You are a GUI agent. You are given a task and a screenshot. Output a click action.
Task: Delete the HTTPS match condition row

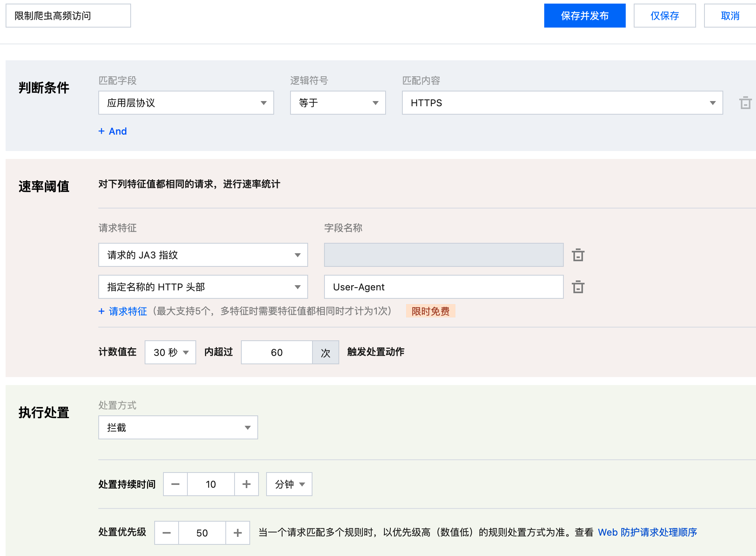tap(745, 103)
